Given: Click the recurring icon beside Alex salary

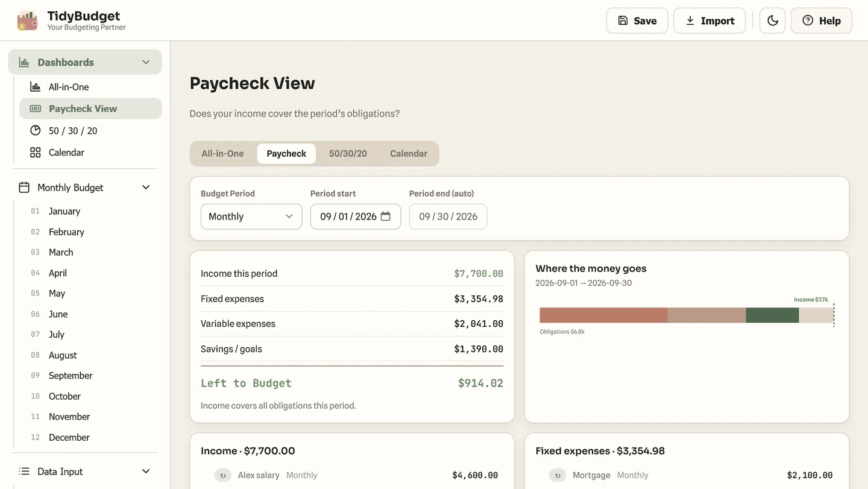Looking at the screenshot, I should (223, 475).
